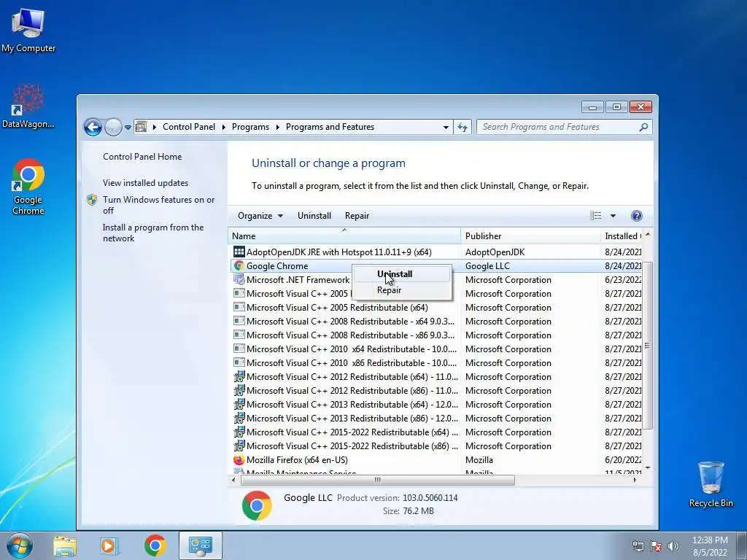
Task: Open the blue Help icon
Action: click(636, 216)
